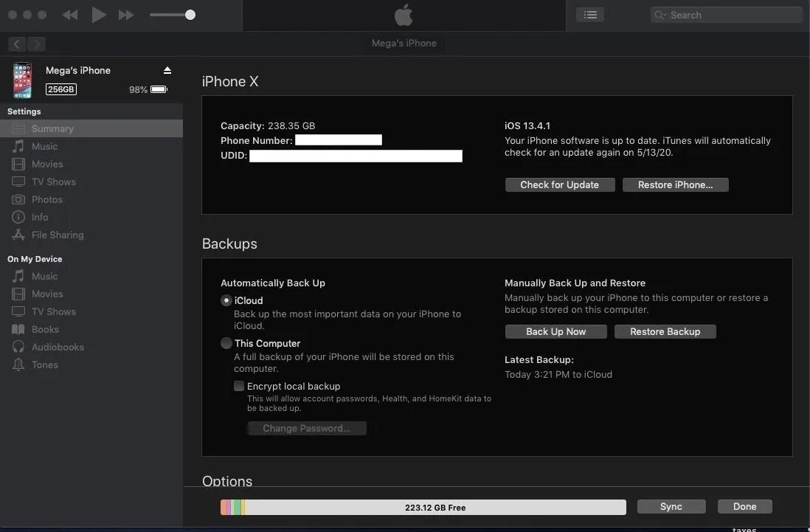Click the fast forward next track icon

click(126, 15)
